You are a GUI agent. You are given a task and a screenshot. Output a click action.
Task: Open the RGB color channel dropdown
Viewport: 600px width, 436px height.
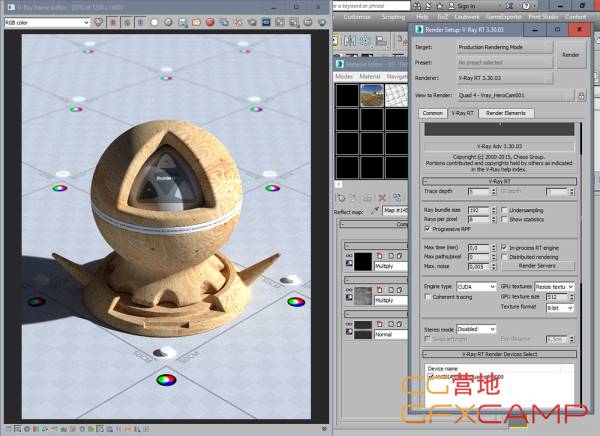47,23
